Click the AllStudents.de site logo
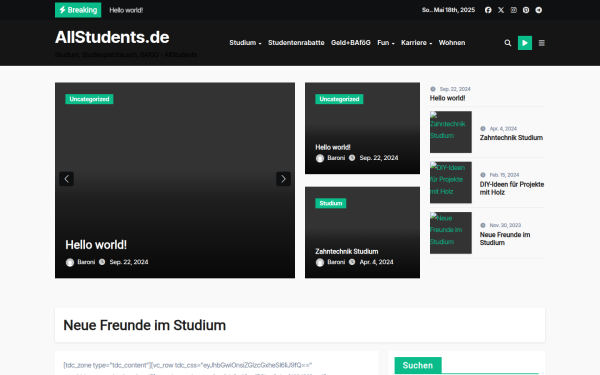600x375 pixels. [x=112, y=37]
